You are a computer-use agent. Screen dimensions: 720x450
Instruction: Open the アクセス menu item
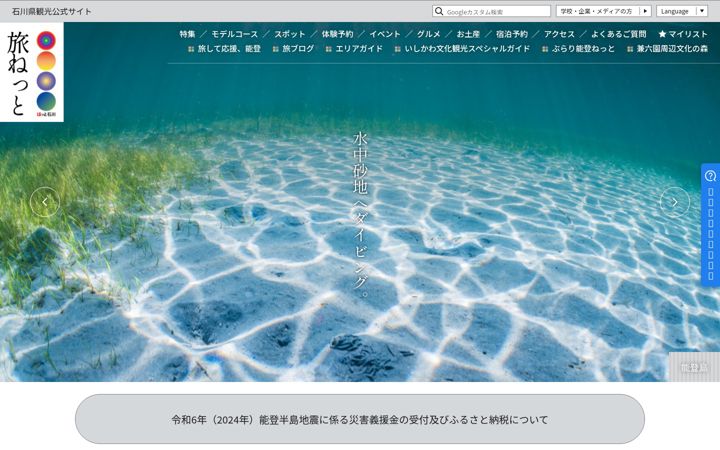559,34
